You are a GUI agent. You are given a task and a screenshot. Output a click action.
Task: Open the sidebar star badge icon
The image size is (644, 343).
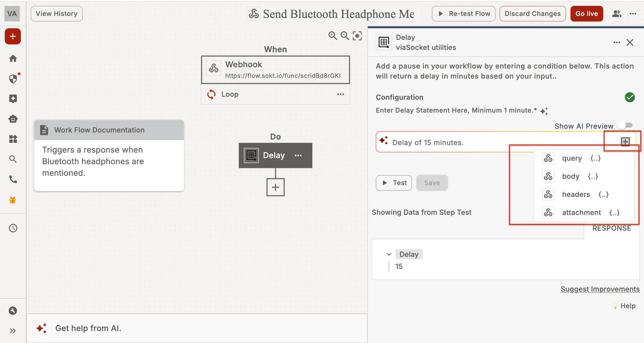13,99
